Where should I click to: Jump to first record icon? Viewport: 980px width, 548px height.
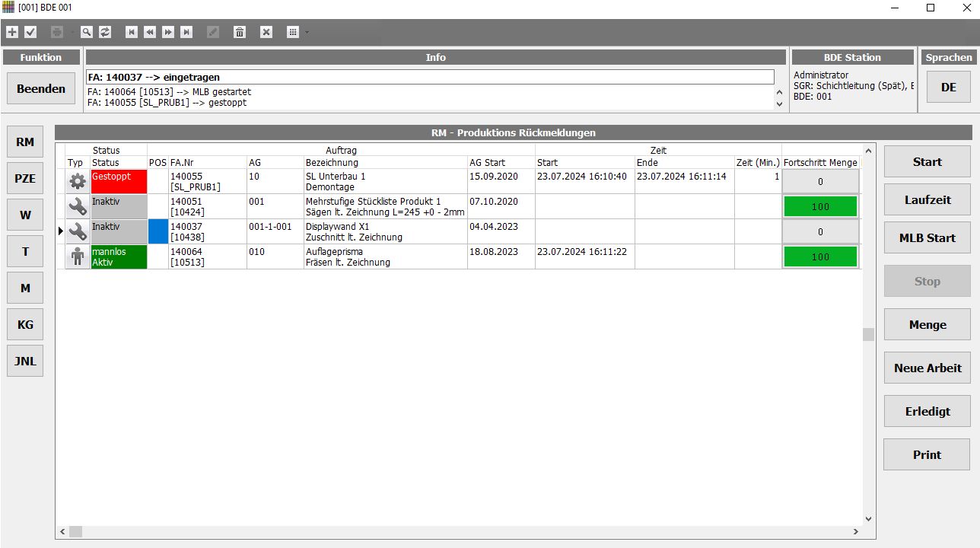click(132, 32)
